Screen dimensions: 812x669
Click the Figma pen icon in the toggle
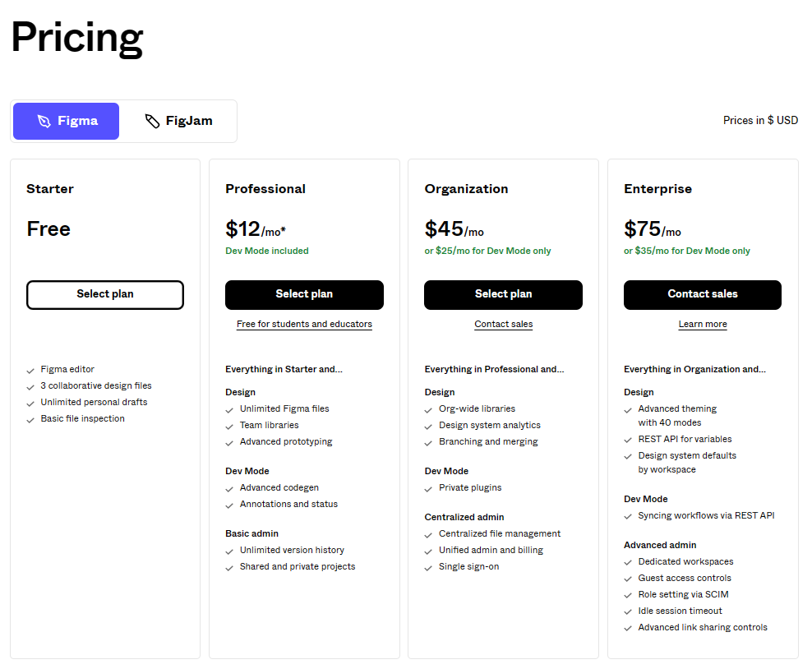tap(44, 121)
